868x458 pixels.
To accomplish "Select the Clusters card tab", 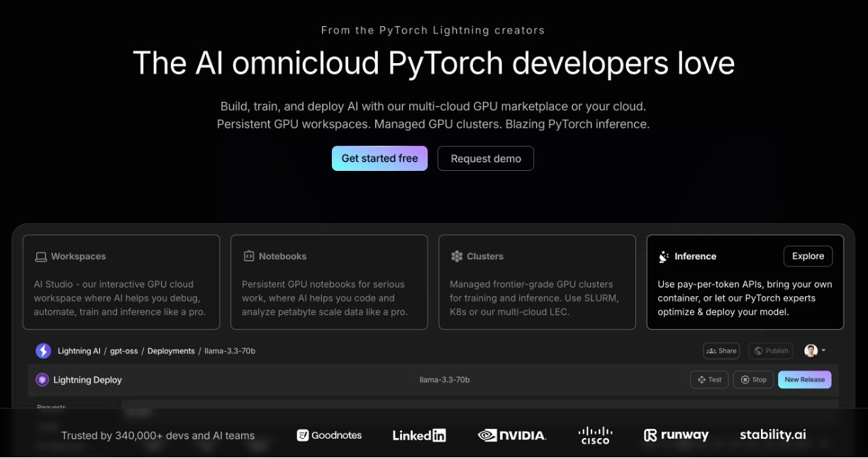I will pyautogui.click(x=537, y=282).
